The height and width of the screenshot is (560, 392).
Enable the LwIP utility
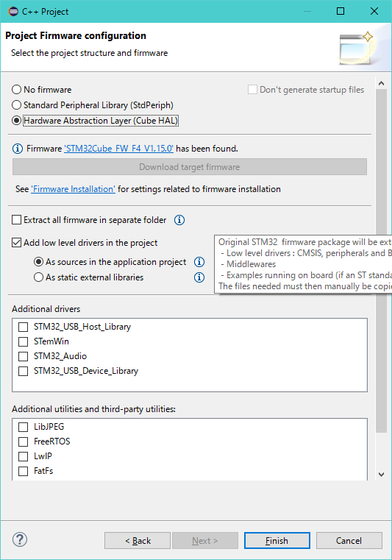point(24,456)
